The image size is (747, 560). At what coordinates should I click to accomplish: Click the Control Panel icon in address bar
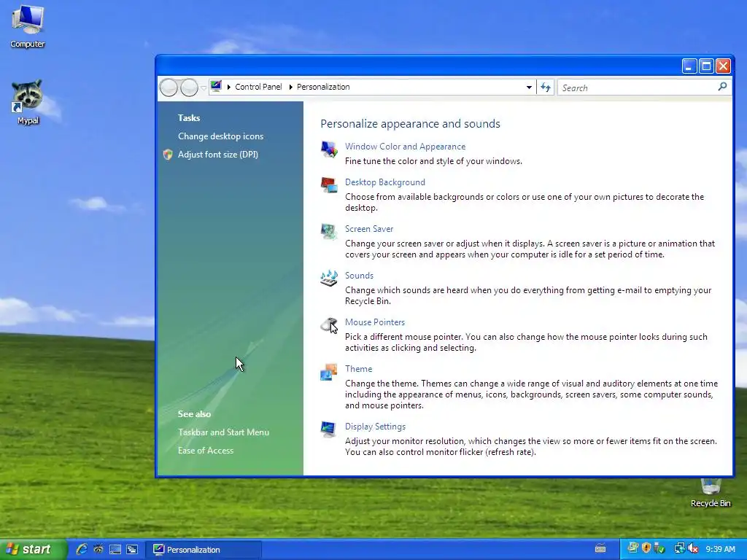pos(216,86)
